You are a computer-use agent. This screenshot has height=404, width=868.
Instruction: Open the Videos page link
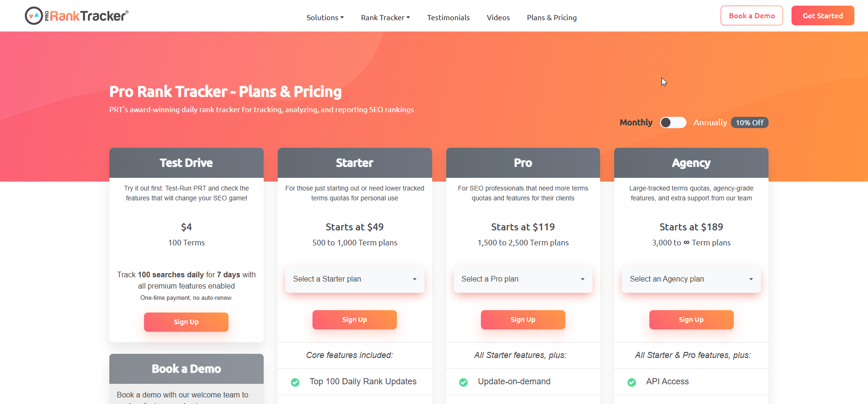[498, 18]
